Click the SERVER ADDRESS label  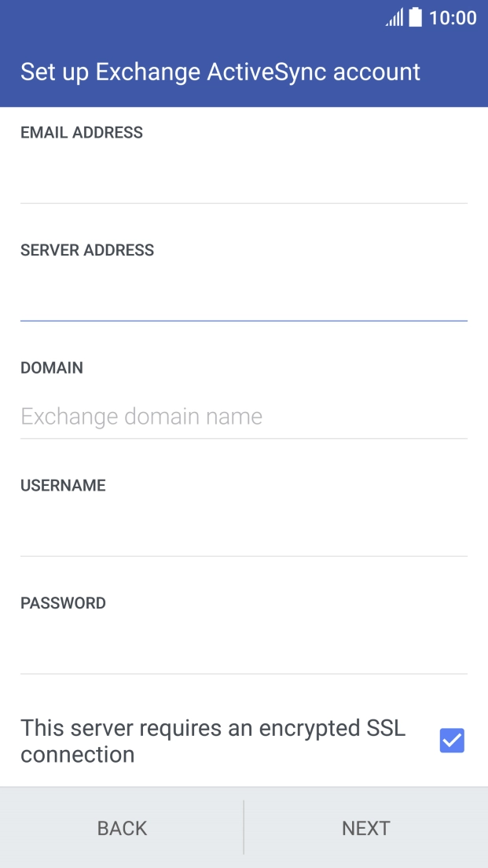point(87,251)
